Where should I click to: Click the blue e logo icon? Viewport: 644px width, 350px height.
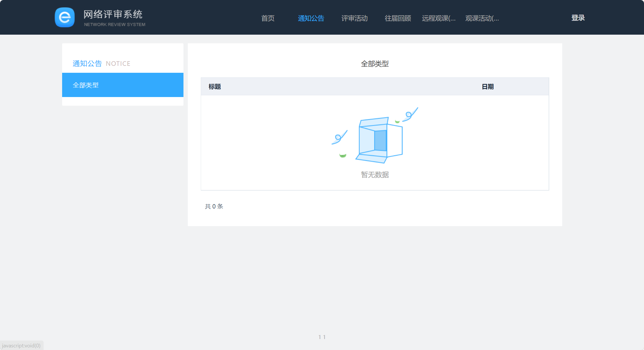click(x=65, y=17)
